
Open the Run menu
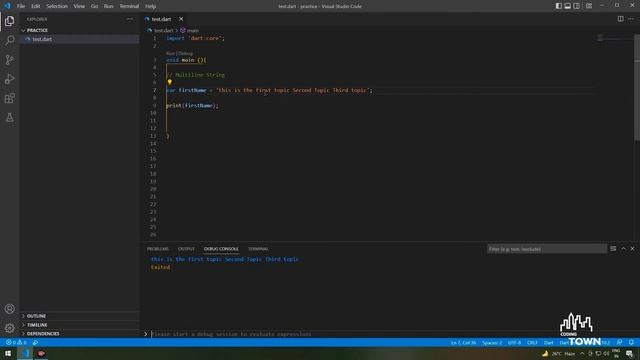[109, 6]
